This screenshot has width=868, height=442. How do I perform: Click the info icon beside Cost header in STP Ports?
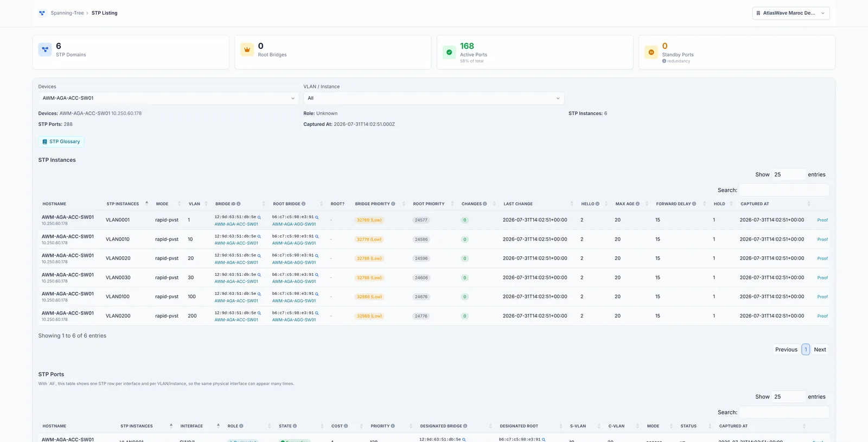click(346, 426)
